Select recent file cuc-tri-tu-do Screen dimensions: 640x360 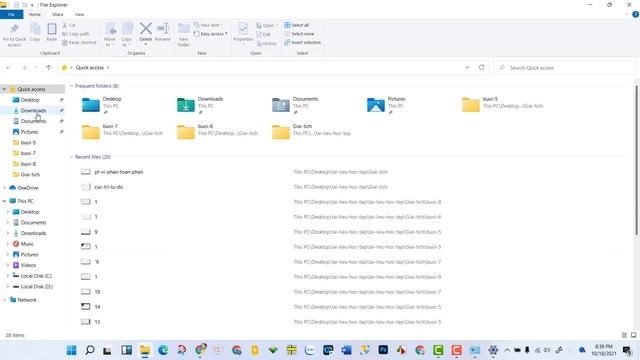(x=109, y=187)
